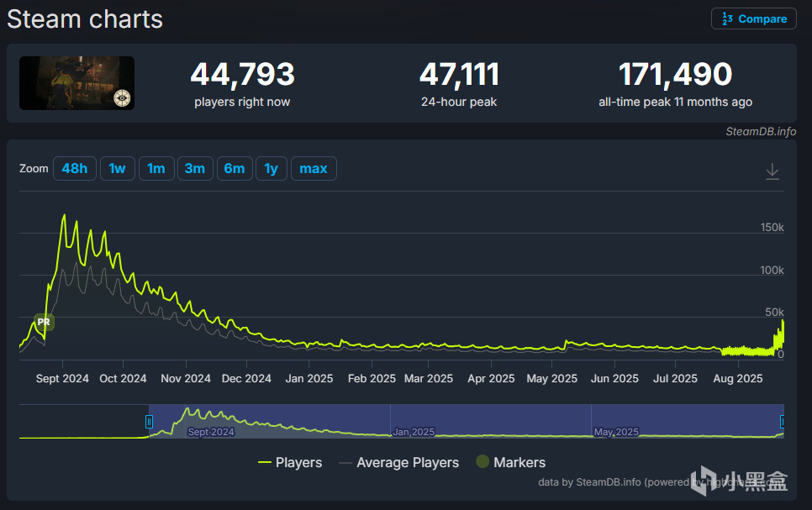Toggle the Players series in legend
The image size is (812, 510).
pos(290,462)
